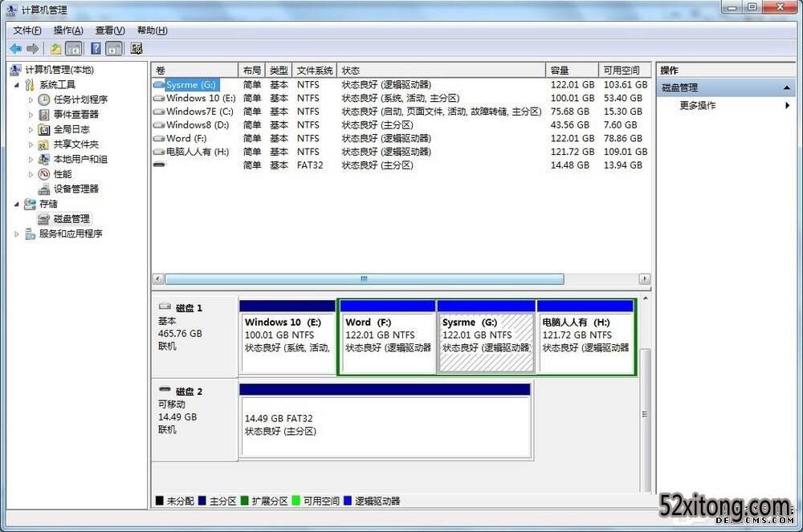Viewport: 803px width, 532px height.
Task: Click the Windows8 (D:) volume drive icon
Action: tap(159, 125)
